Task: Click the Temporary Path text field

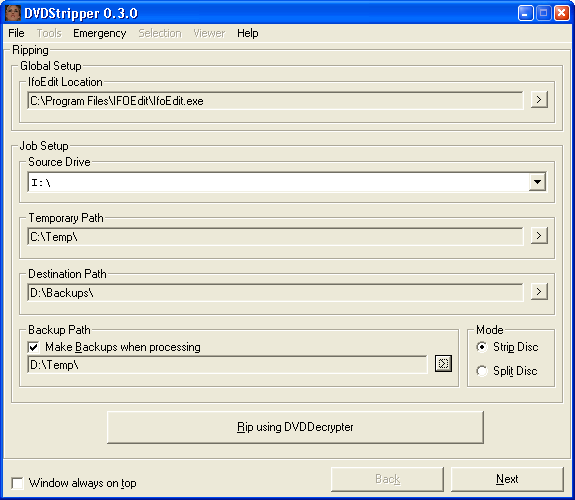Action: (275, 236)
